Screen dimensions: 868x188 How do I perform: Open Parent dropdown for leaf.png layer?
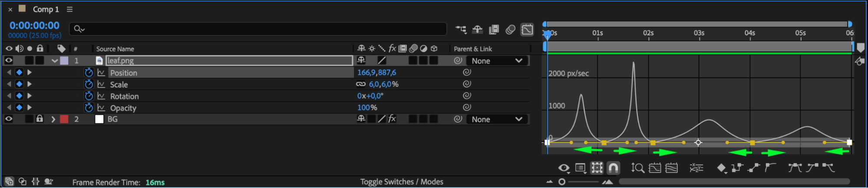tap(497, 61)
